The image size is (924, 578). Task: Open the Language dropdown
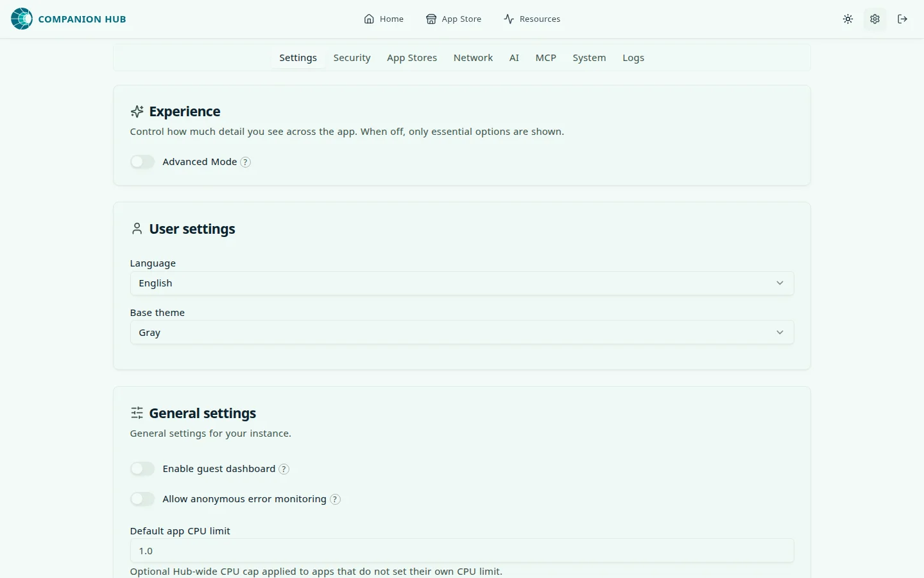click(462, 283)
